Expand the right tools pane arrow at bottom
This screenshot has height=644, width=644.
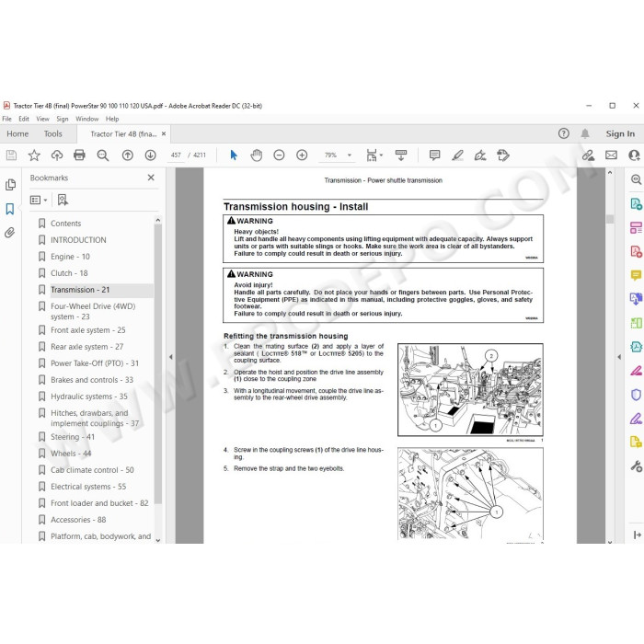tap(637, 535)
